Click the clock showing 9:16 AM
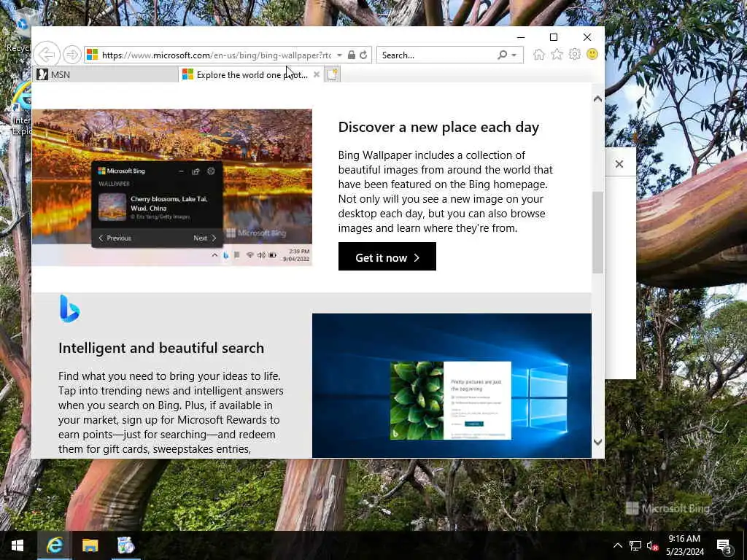This screenshot has width=747, height=560. pos(684,539)
